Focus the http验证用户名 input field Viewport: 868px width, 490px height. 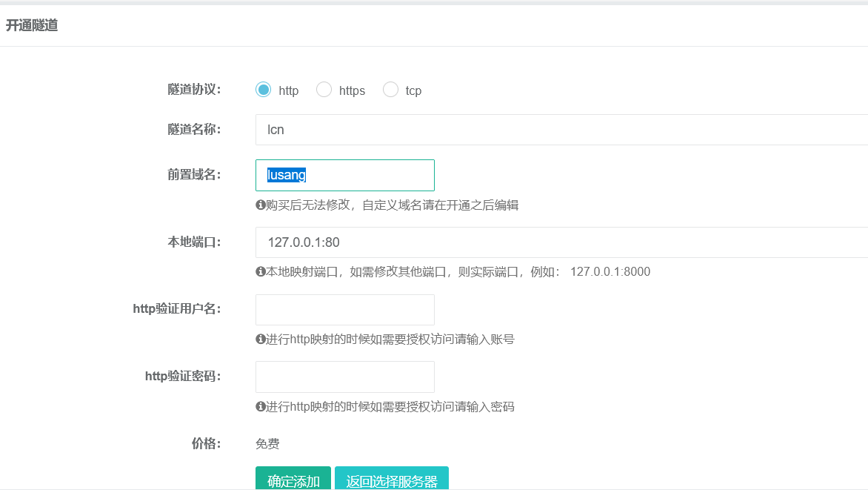click(x=345, y=310)
